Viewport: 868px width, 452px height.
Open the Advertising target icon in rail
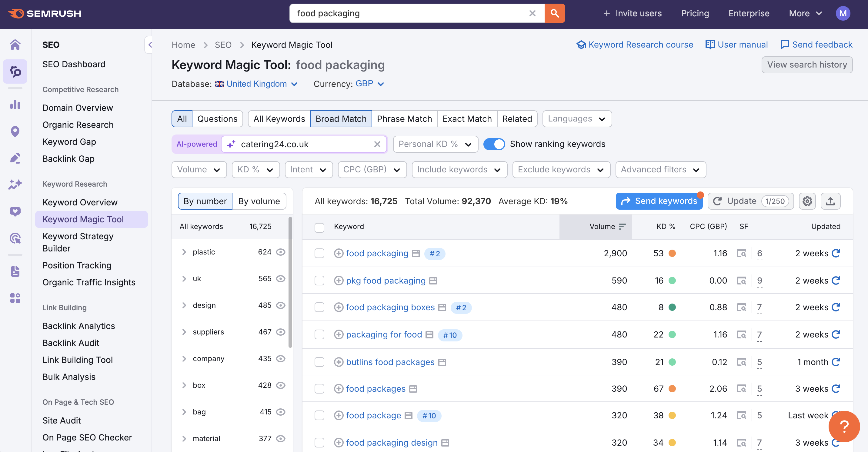(x=15, y=238)
